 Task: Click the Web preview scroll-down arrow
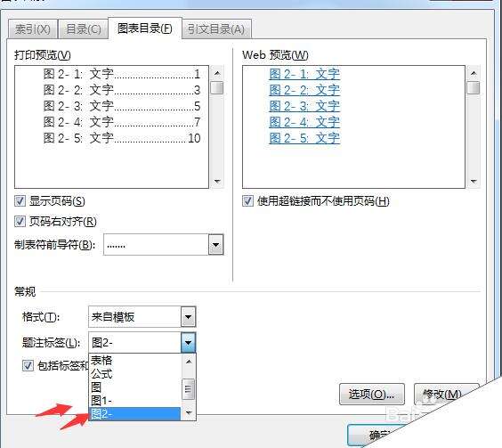[474, 182]
